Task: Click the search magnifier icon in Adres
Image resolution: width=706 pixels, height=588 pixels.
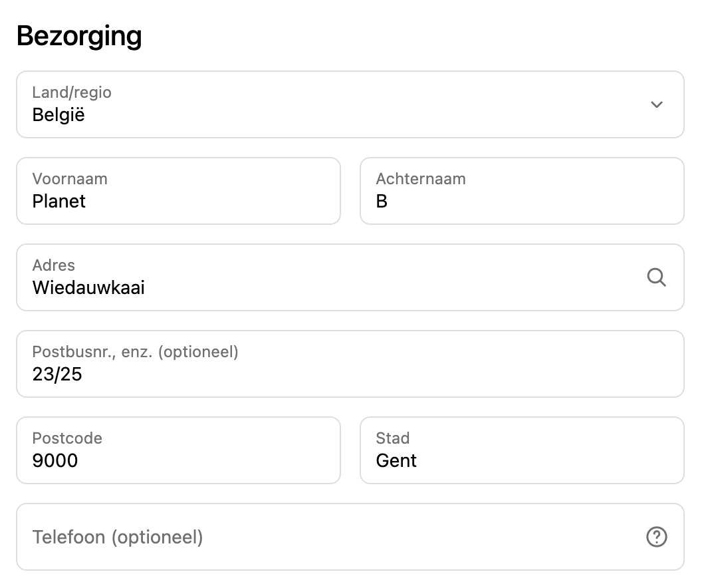Action: [x=656, y=277]
